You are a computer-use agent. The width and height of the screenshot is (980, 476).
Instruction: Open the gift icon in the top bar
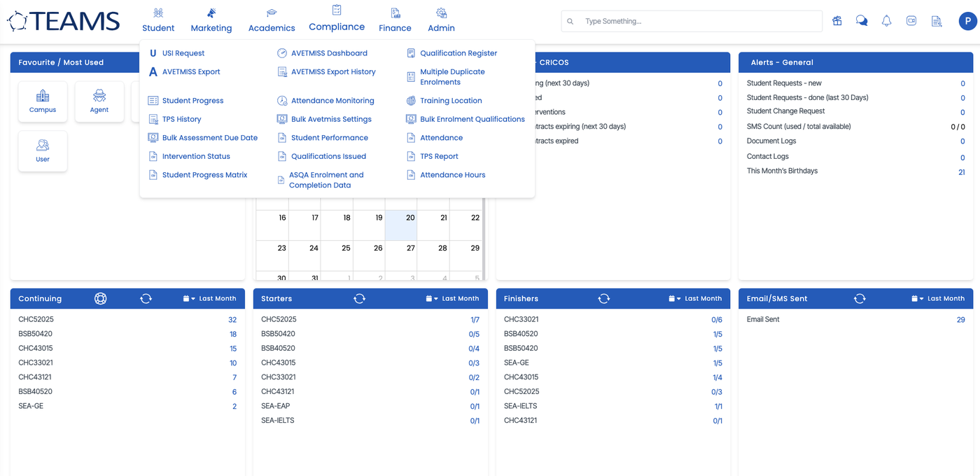pyautogui.click(x=837, y=21)
